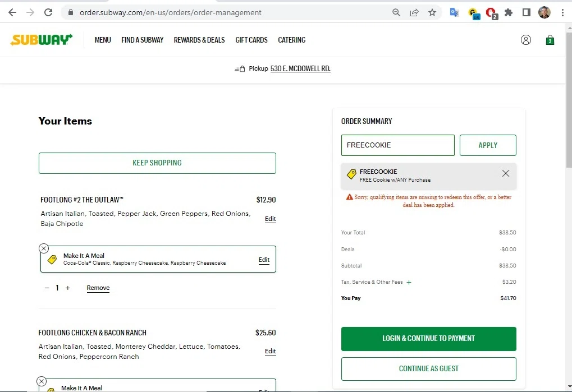Click the Your Items heading

(x=65, y=121)
